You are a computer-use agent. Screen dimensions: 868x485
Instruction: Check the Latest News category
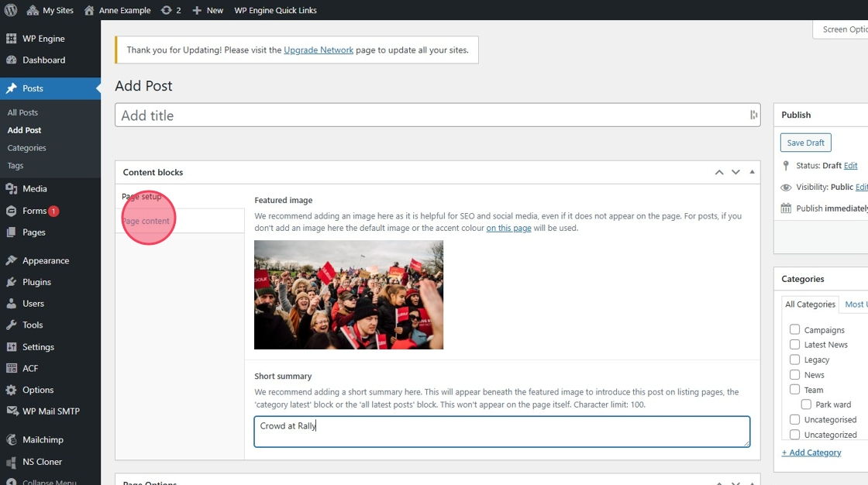pyautogui.click(x=794, y=344)
